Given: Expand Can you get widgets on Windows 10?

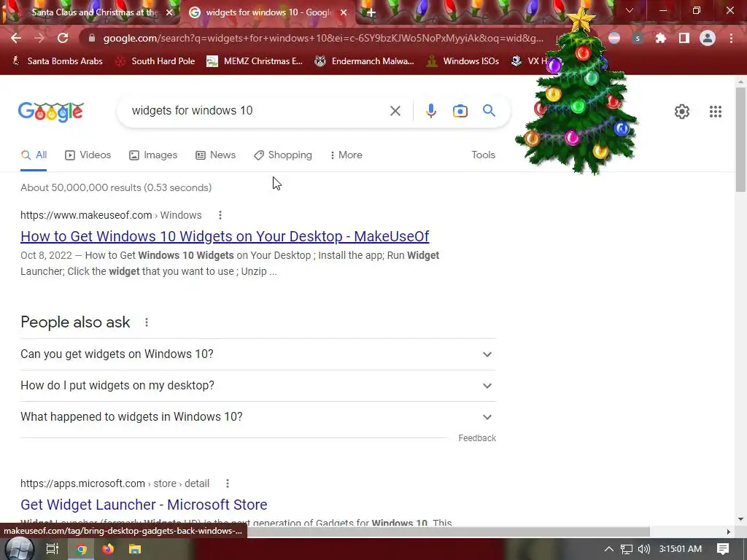Looking at the screenshot, I should (258, 354).
